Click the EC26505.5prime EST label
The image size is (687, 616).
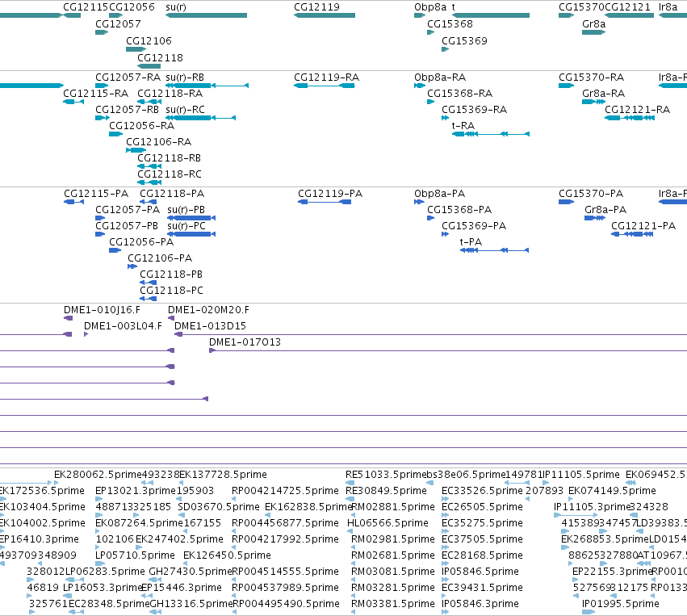483,507
